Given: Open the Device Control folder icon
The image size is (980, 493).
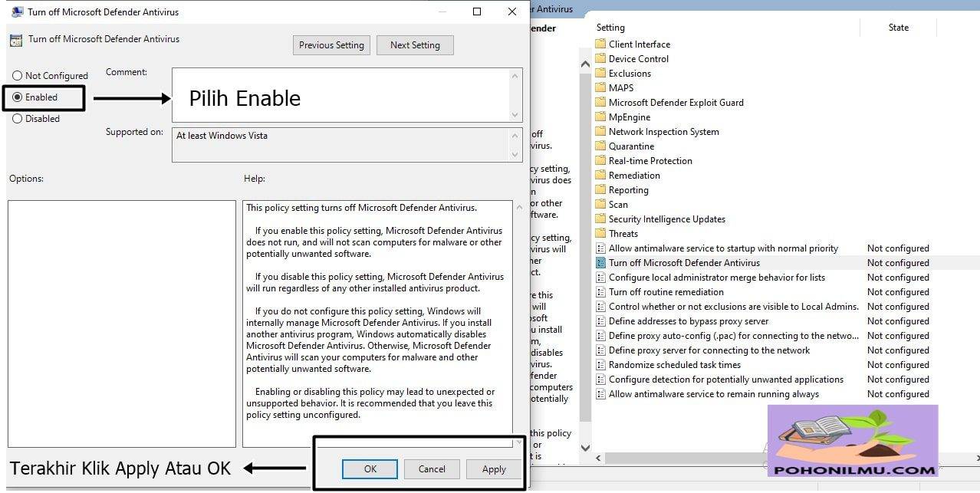Looking at the screenshot, I should pyautogui.click(x=601, y=59).
